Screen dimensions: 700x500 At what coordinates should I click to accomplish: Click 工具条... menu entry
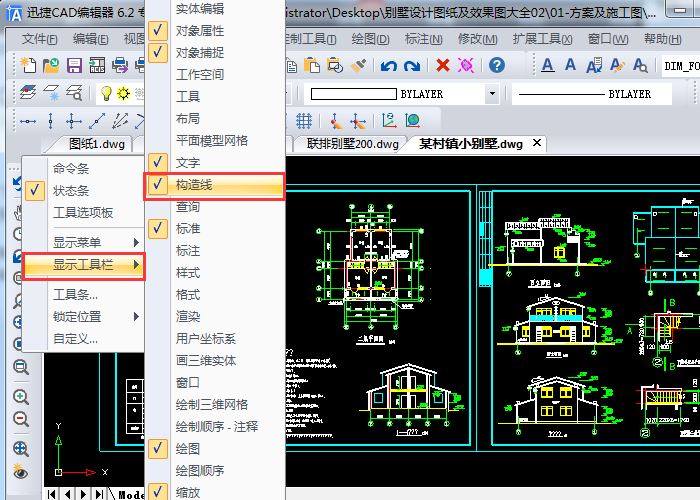[x=83, y=295]
